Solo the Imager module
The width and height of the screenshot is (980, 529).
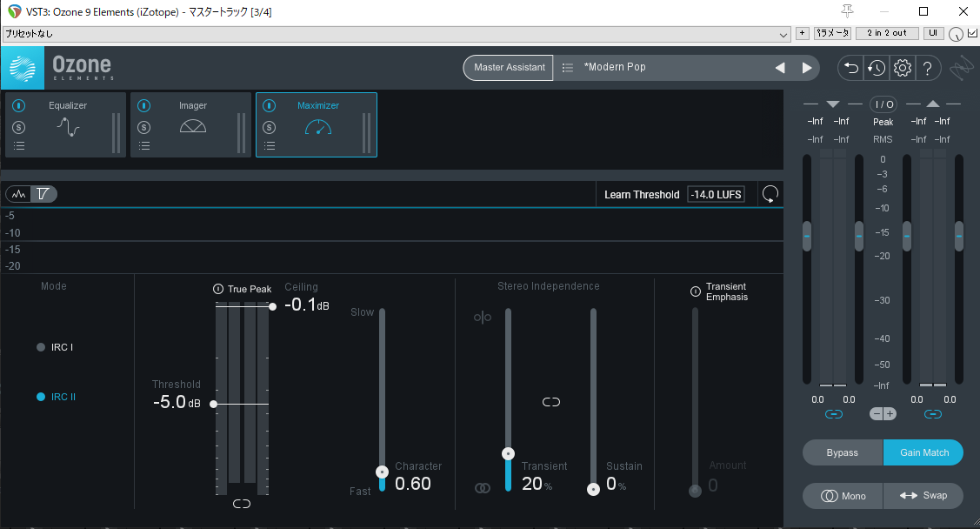click(143, 128)
